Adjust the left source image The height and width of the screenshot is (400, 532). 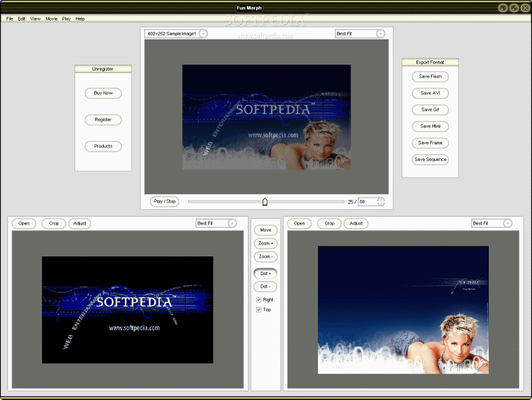click(80, 224)
